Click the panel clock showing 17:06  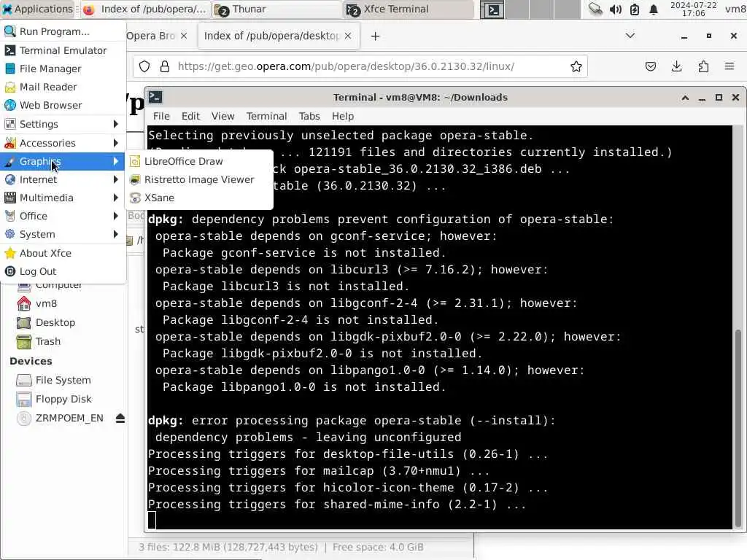pyautogui.click(x=693, y=9)
